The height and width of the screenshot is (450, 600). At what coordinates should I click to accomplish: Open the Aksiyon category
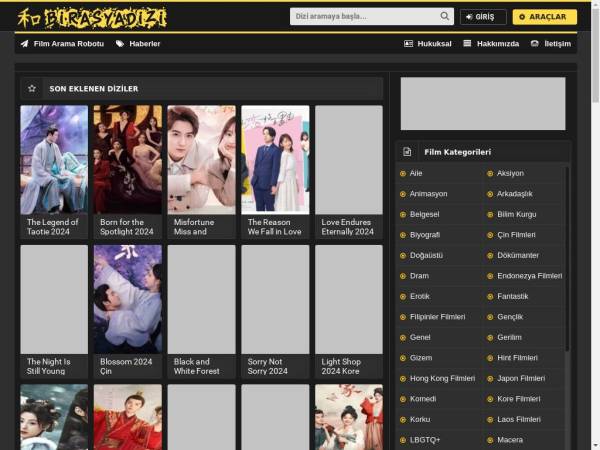tap(510, 173)
